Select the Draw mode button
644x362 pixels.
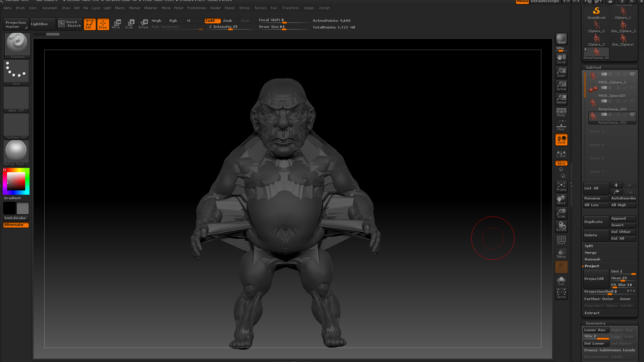pyautogui.click(x=103, y=24)
